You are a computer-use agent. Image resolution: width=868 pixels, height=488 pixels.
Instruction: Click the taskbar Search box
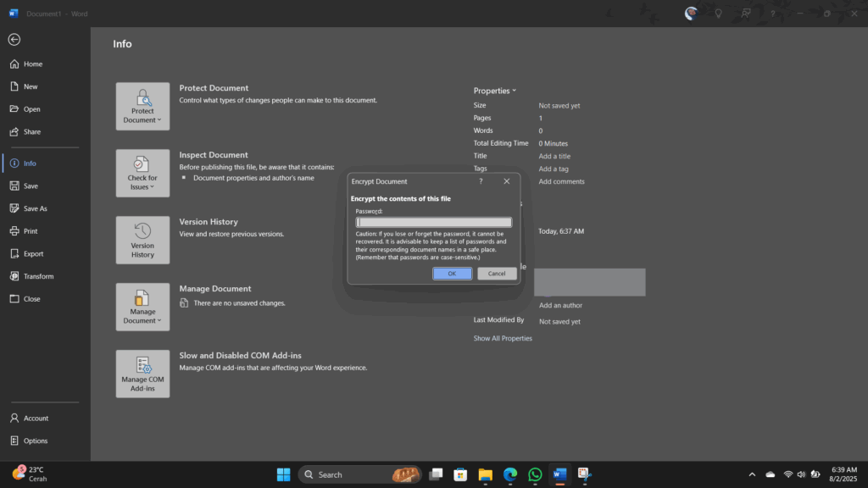tap(359, 474)
